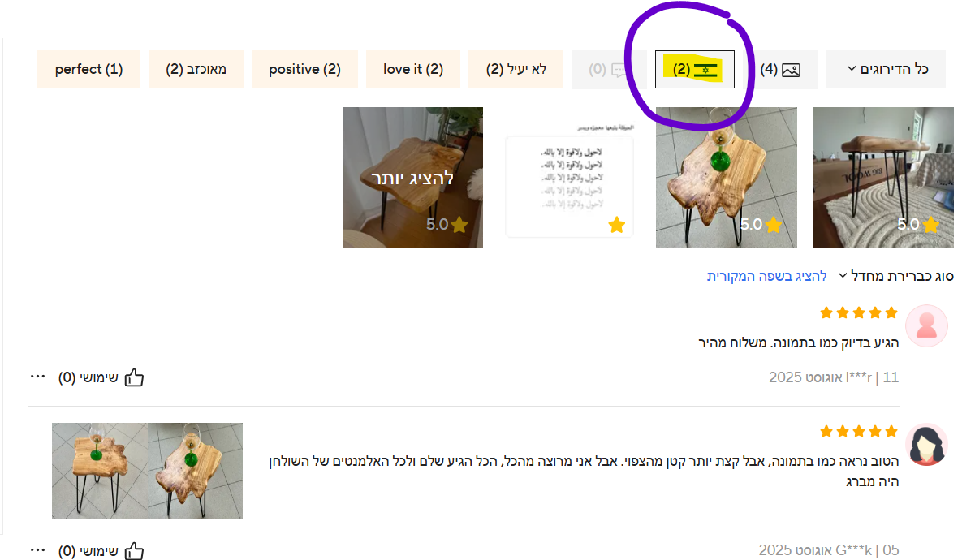Open second review's left table photo

click(x=100, y=471)
